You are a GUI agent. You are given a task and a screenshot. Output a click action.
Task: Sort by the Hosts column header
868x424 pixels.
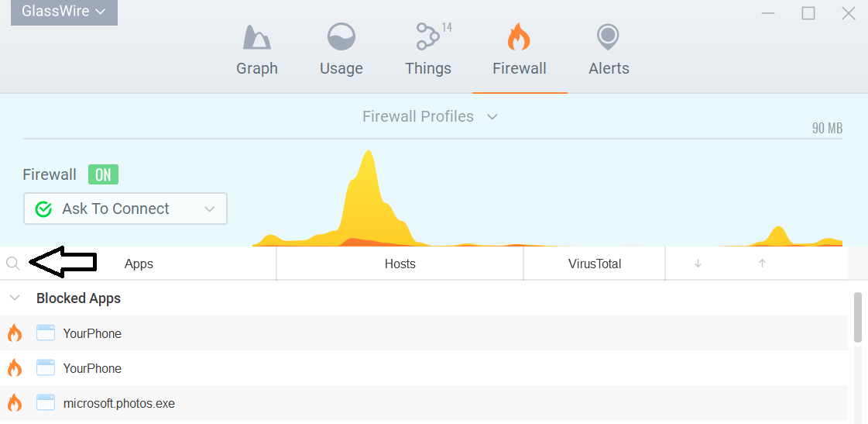coord(400,264)
